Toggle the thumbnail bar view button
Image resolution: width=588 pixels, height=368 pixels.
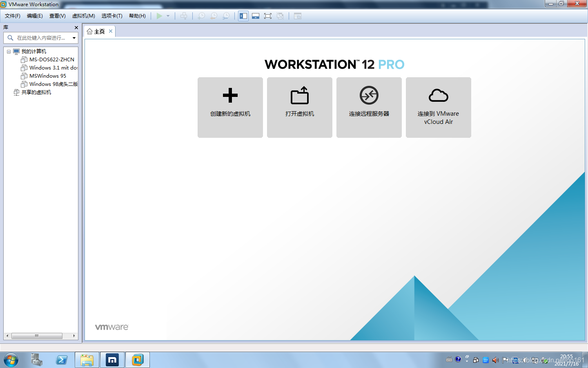tap(256, 16)
